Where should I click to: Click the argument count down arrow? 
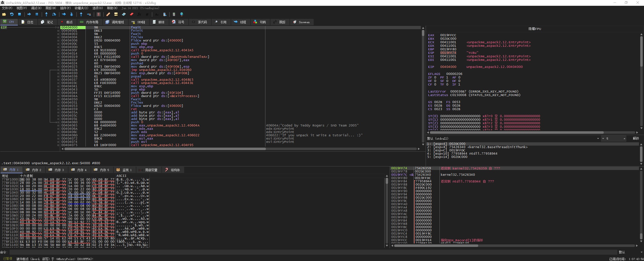click(603, 139)
